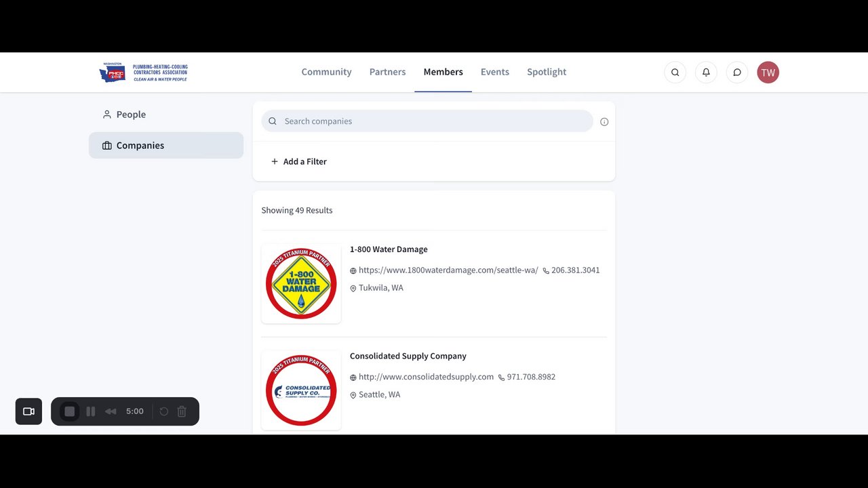Restart the recording with the redo icon
This screenshot has height=488, width=868.
(164, 411)
